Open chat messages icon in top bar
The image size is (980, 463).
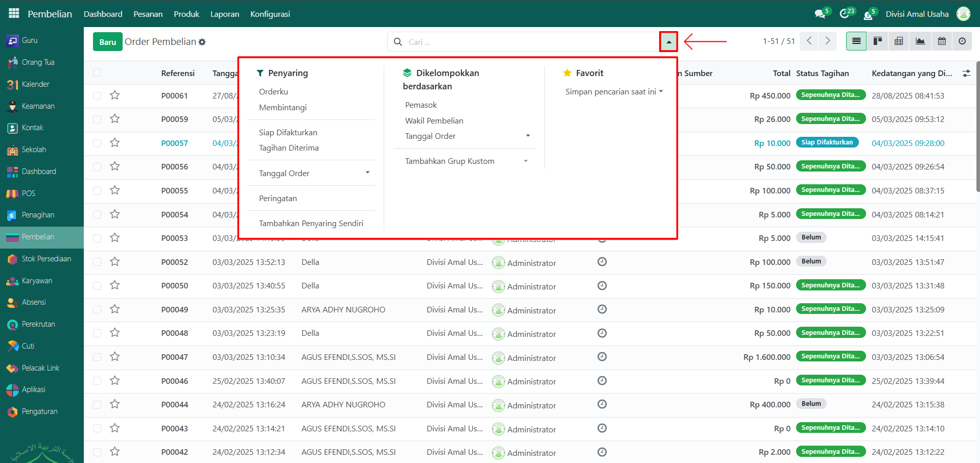pos(821,14)
